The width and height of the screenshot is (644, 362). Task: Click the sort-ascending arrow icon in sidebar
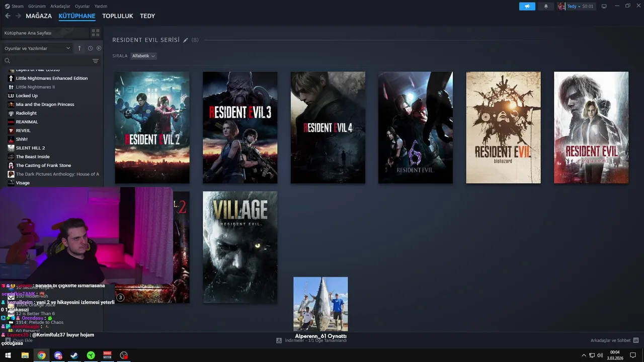79,48
